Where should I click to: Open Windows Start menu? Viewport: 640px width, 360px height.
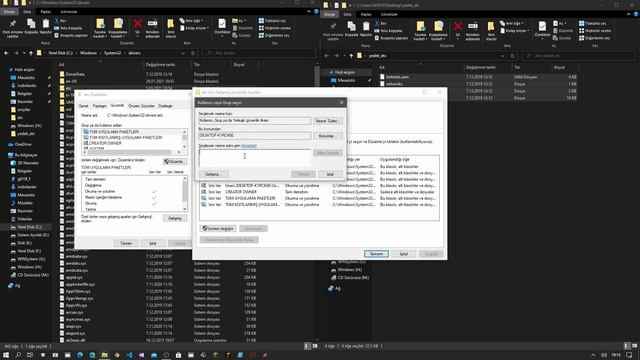tap(6, 355)
